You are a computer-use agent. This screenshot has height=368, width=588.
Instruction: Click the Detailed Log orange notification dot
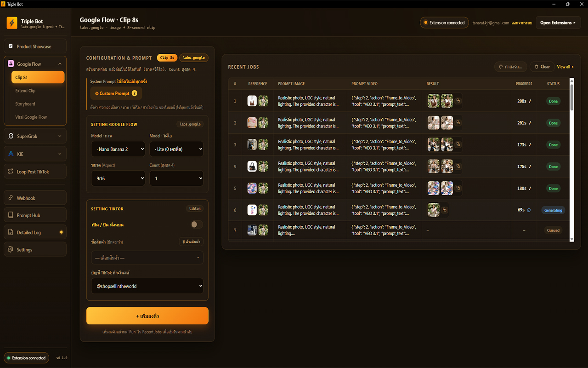pyautogui.click(x=62, y=232)
